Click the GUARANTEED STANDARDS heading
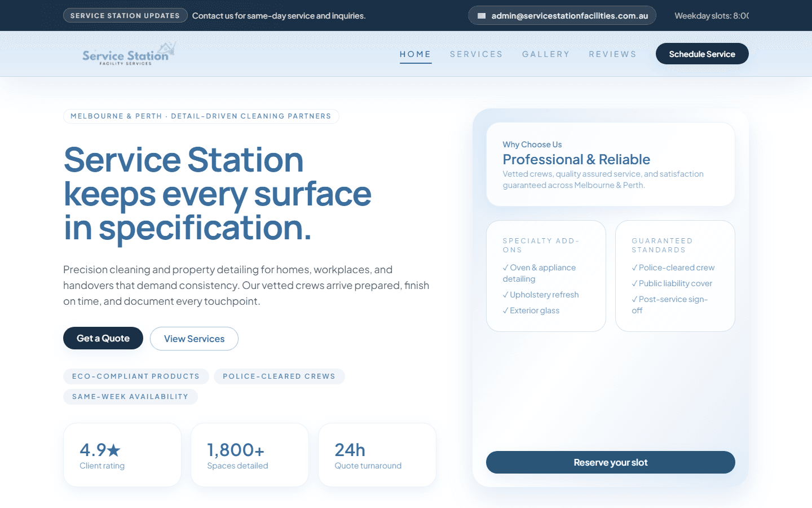 [662, 245]
